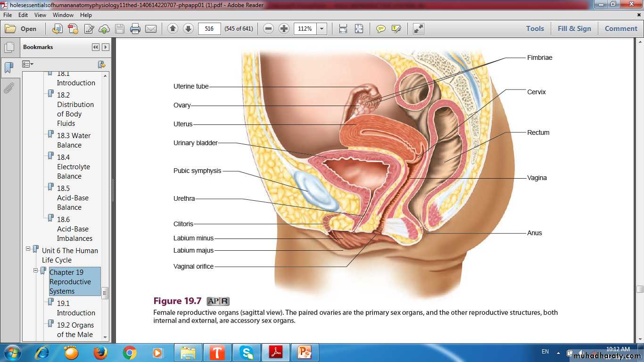This screenshot has height=362, width=644.
Task: Open the zoom percentage dropdown
Action: pyautogui.click(x=322, y=29)
